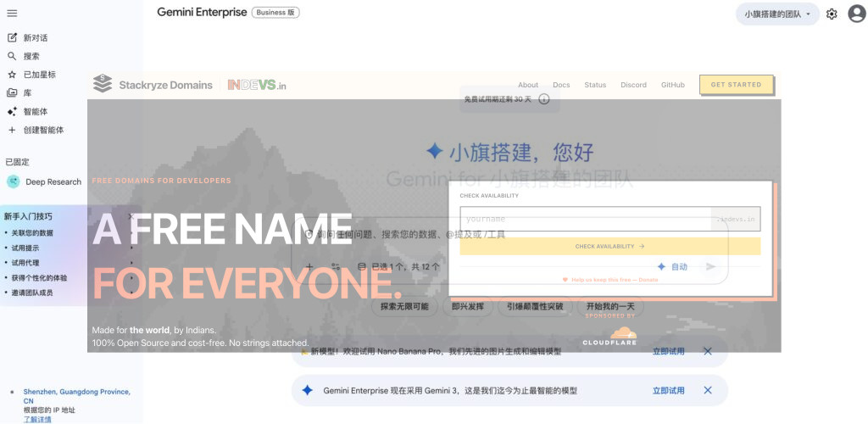Click the trial info icon beside 30 天
This screenshot has width=868, height=424.
pos(544,99)
